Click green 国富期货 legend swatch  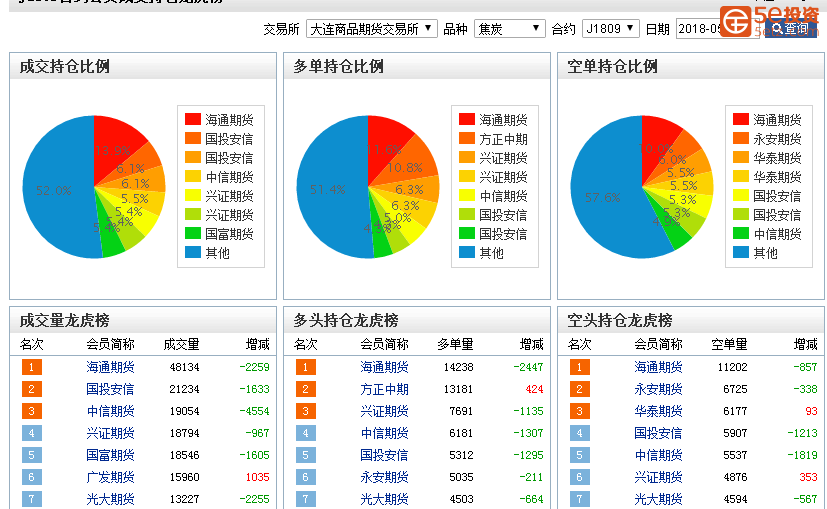(193, 233)
